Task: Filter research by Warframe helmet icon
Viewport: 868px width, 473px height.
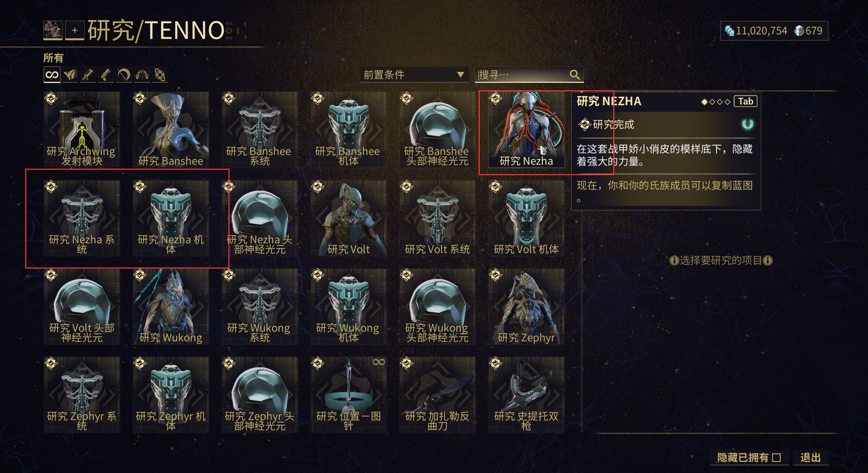Action: [70, 75]
